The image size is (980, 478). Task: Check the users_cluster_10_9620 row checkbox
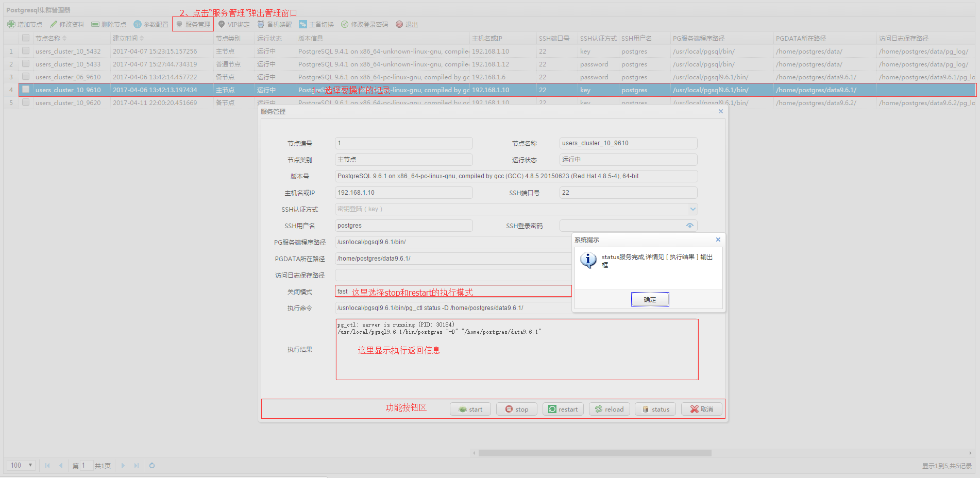26,102
